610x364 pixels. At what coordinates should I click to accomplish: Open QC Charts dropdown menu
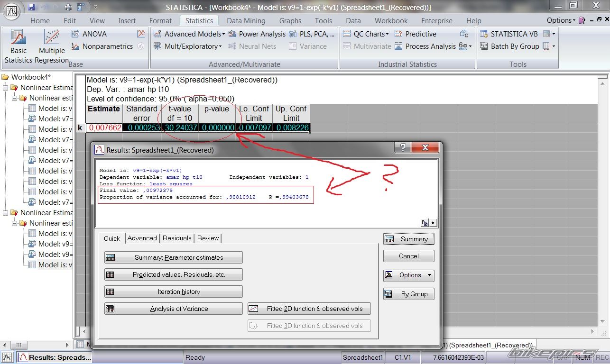(x=365, y=34)
